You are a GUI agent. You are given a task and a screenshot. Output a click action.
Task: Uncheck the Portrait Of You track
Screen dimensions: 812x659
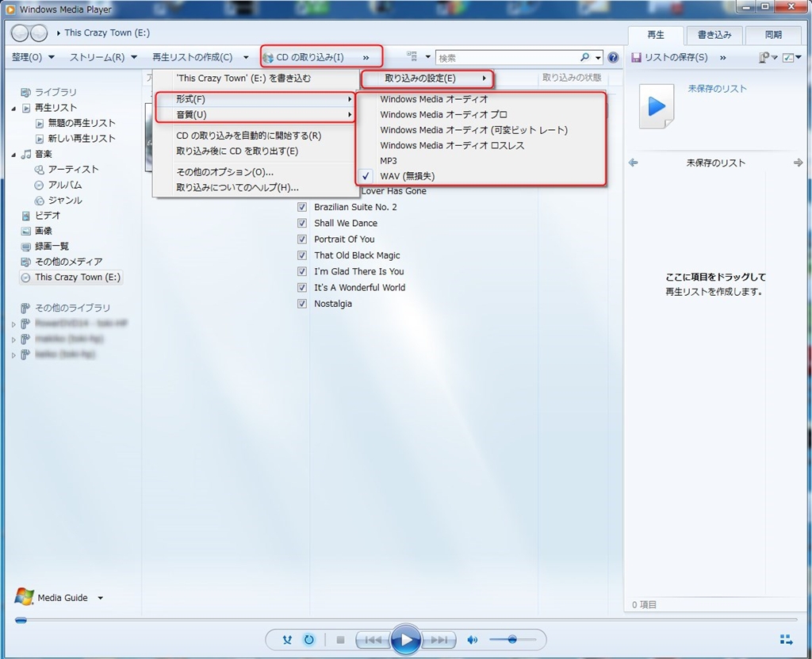pos(302,239)
